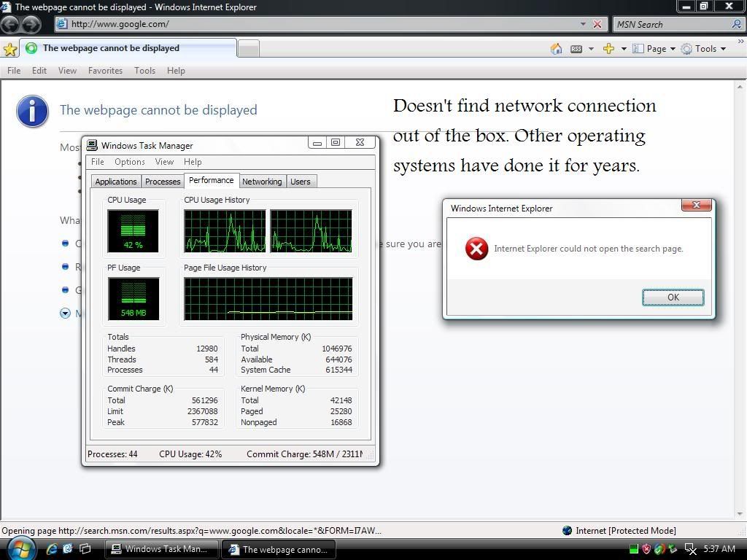Open a new tab in Internet Explorer
This screenshot has width=747, height=560.
[x=248, y=49]
